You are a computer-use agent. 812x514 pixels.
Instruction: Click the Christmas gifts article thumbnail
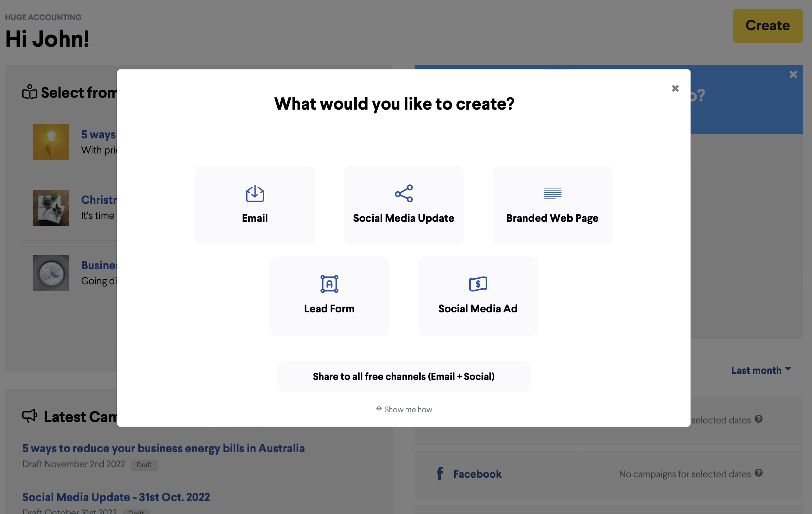(x=51, y=208)
